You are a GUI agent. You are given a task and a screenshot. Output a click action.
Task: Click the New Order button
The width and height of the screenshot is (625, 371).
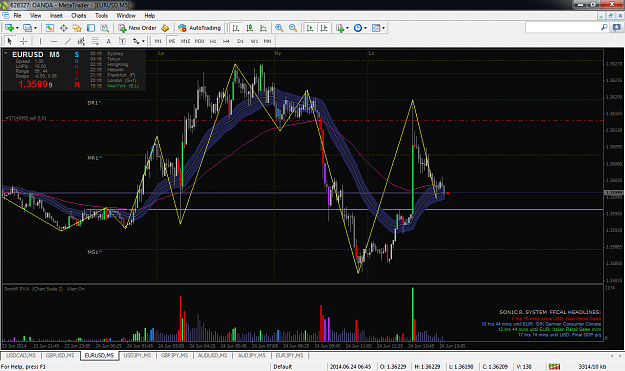[x=138, y=28]
